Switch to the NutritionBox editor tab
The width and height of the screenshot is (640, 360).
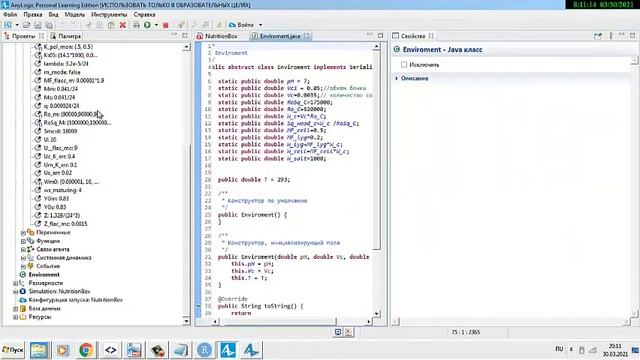click(217, 36)
